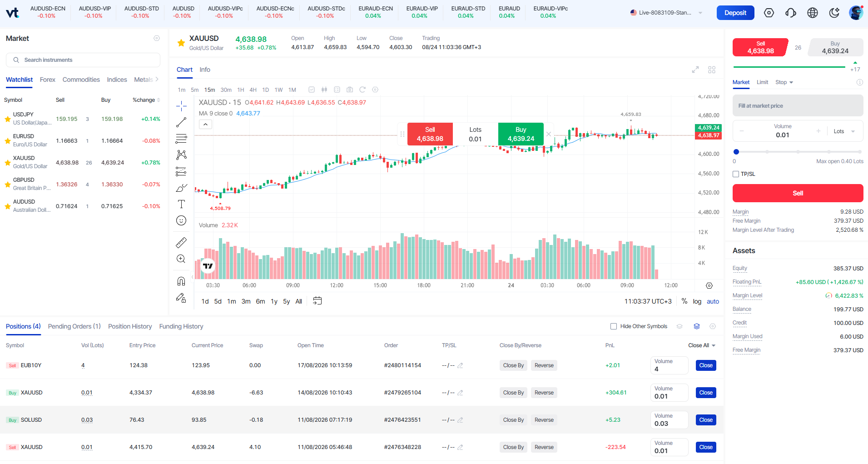This screenshot has height=464, width=868.
Task: Select the crosshair cursor tool
Action: coord(181,106)
